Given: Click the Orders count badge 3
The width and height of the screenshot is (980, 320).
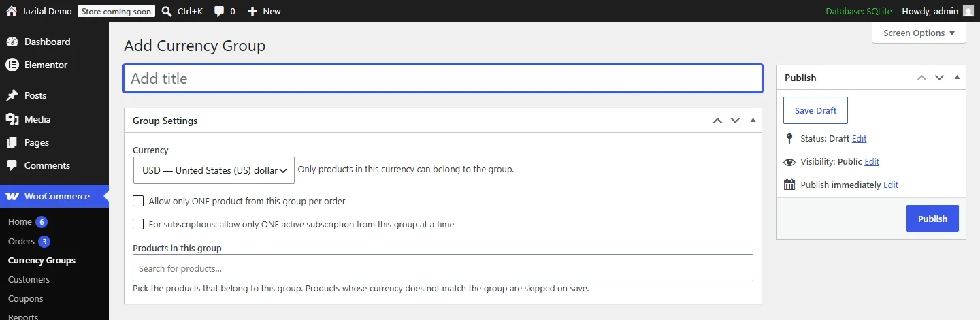Looking at the screenshot, I should [x=44, y=241].
